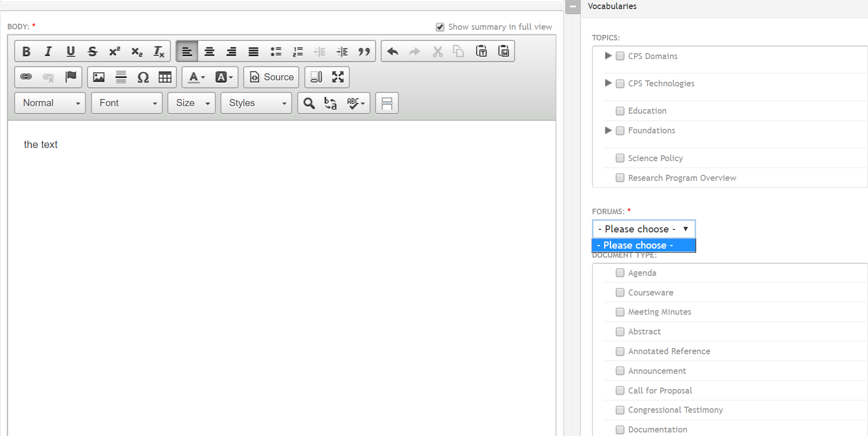The height and width of the screenshot is (436, 868).
Task: Open the Font dropdown
Action: pos(127,103)
